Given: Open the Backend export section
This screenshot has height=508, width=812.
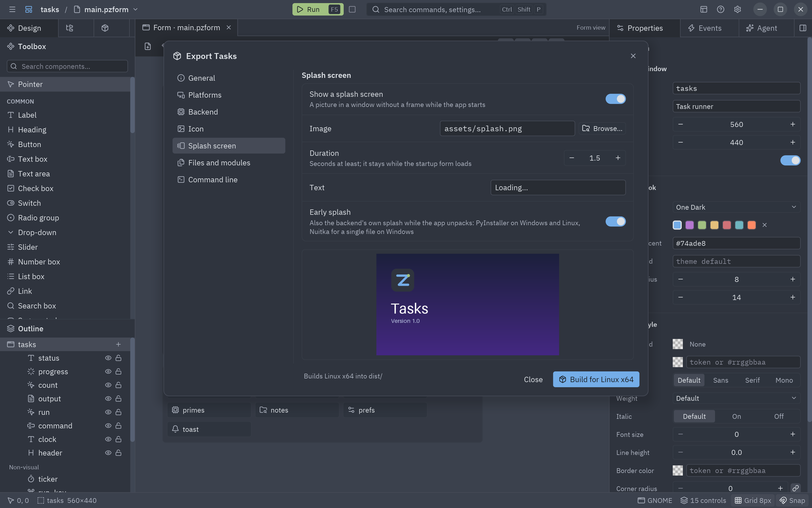Looking at the screenshot, I should (228, 112).
